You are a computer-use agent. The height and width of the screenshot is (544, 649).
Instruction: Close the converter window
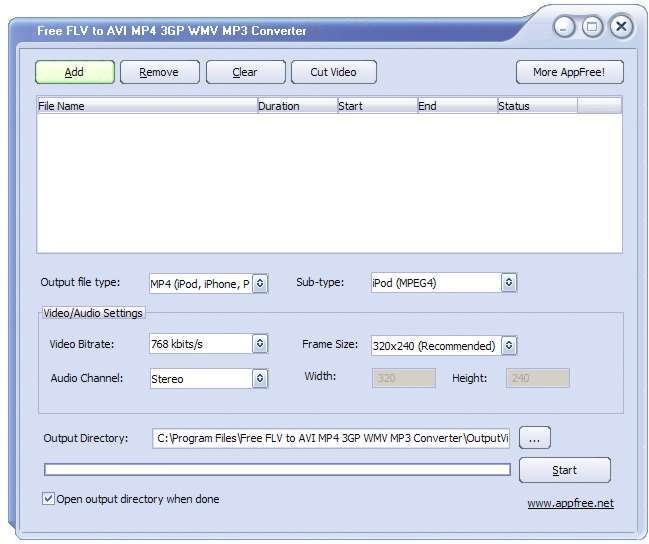coord(621,27)
